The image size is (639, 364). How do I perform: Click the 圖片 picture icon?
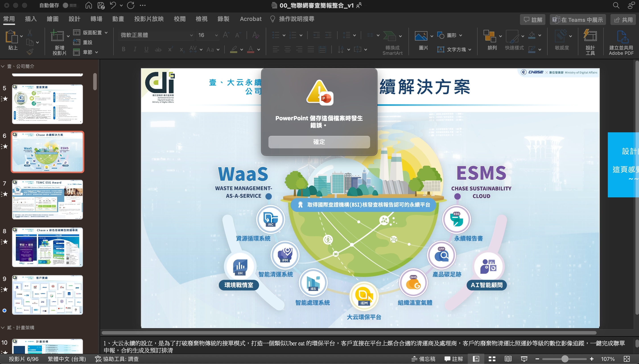click(421, 36)
